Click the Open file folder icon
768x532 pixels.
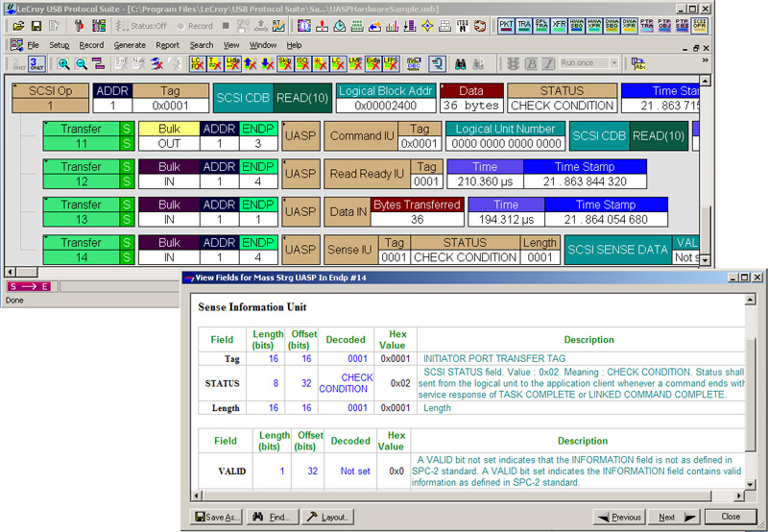[x=17, y=26]
